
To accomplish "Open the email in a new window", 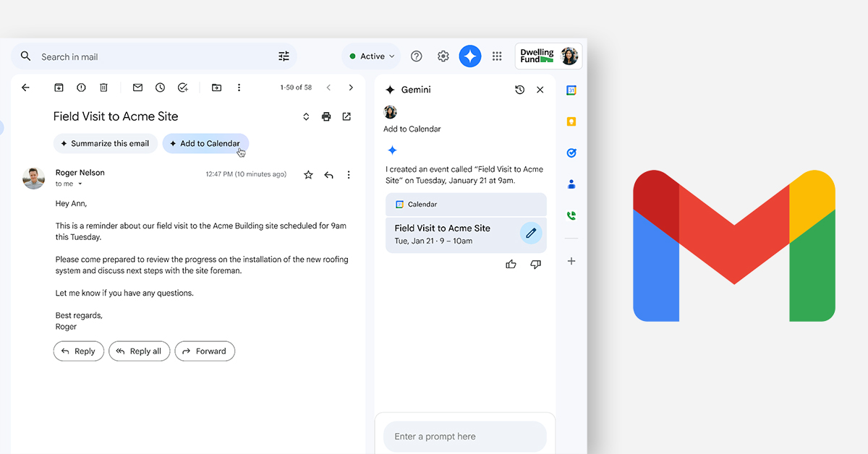I will pyautogui.click(x=346, y=116).
